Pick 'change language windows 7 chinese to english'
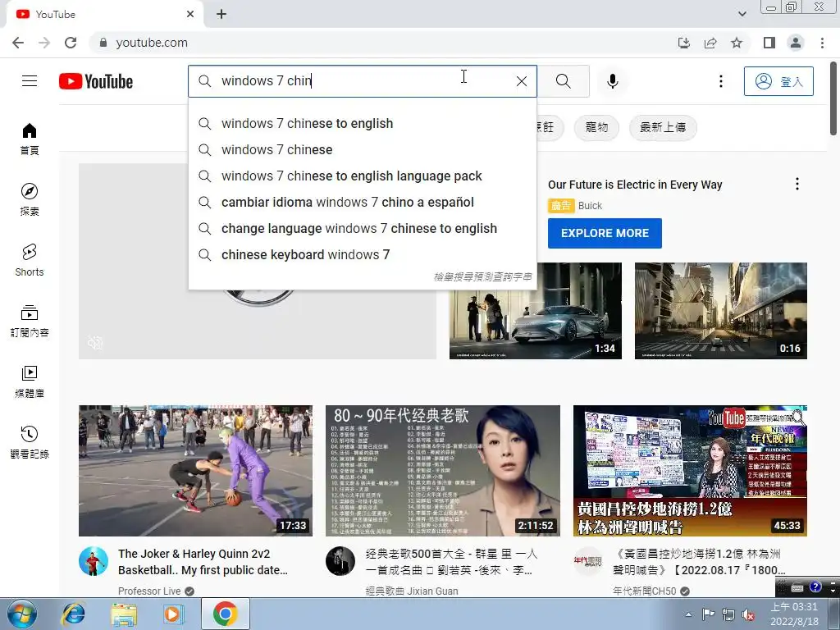Image resolution: width=840 pixels, height=630 pixels. click(363, 228)
